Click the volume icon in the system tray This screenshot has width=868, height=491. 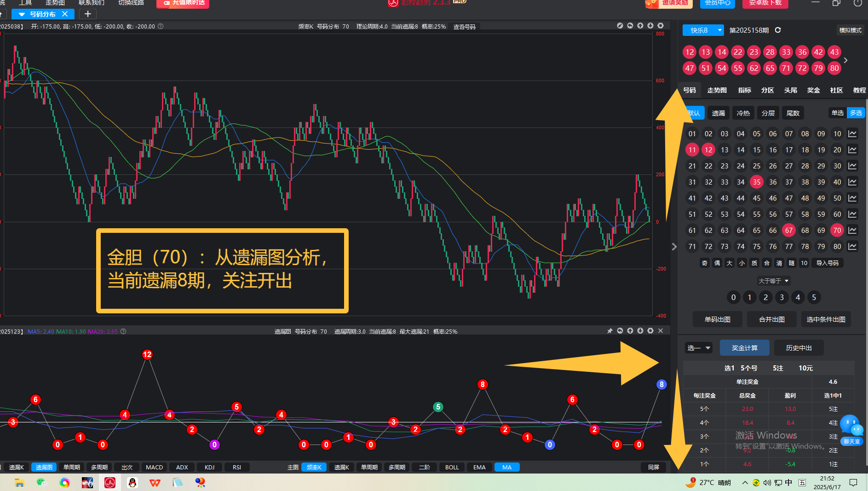coord(767,482)
